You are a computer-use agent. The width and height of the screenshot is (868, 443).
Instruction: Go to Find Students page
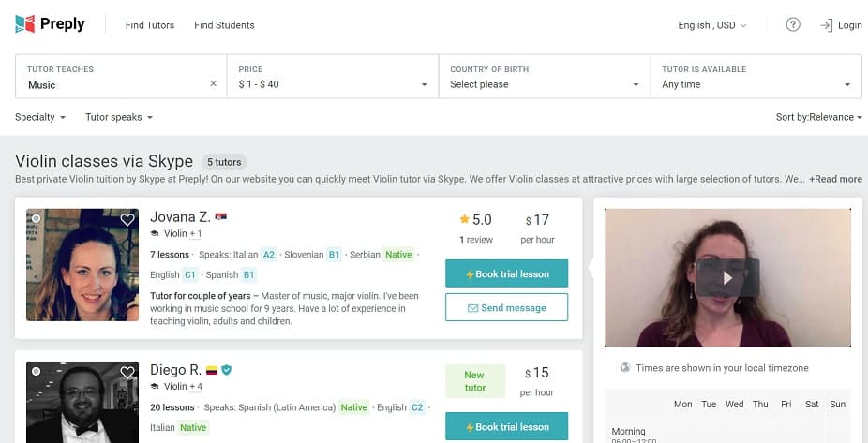click(x=224, y=25)
